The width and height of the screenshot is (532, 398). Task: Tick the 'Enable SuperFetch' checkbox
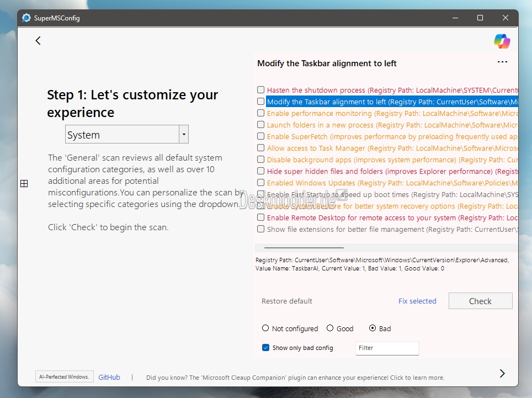(x=260, y=136)
